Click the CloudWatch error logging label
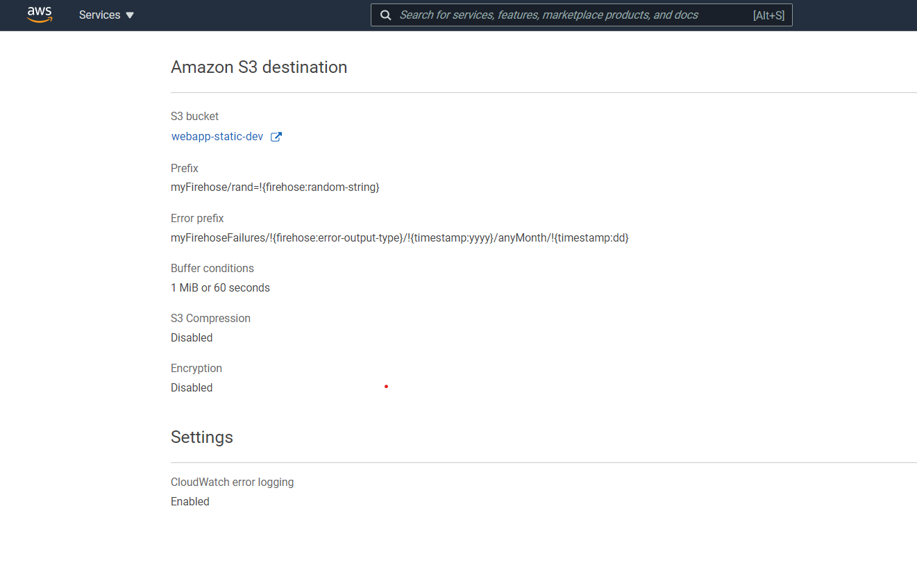 pyautogui.click(x=233, y=482)
